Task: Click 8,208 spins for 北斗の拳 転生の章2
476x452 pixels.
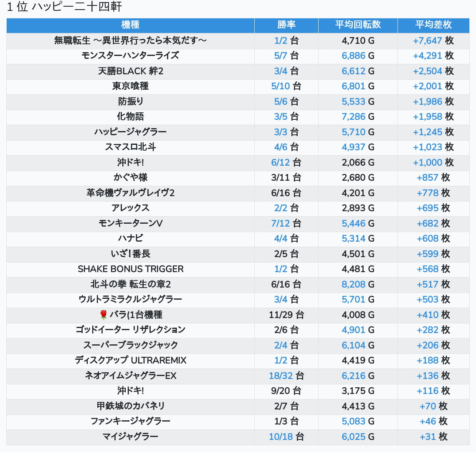Action: point(353,284)
